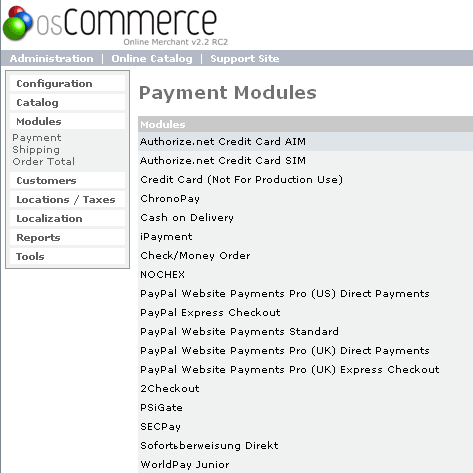Select PayPal Pro (UK) Direct Payments

(305, 350)
